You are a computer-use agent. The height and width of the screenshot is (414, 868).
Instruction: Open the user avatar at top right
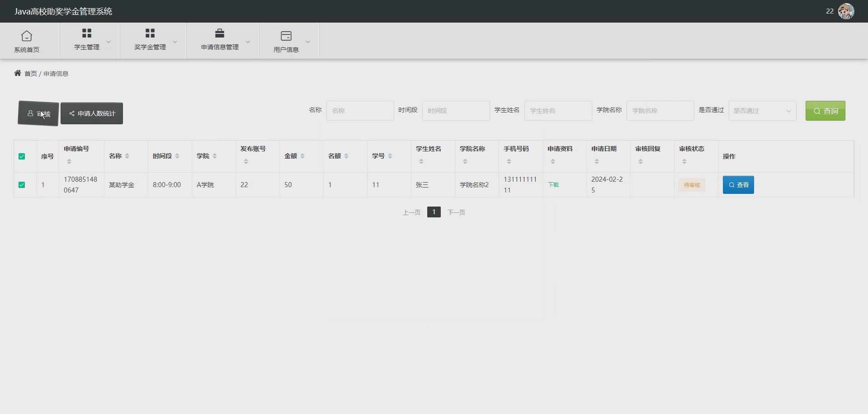click(x=846, y=11)
